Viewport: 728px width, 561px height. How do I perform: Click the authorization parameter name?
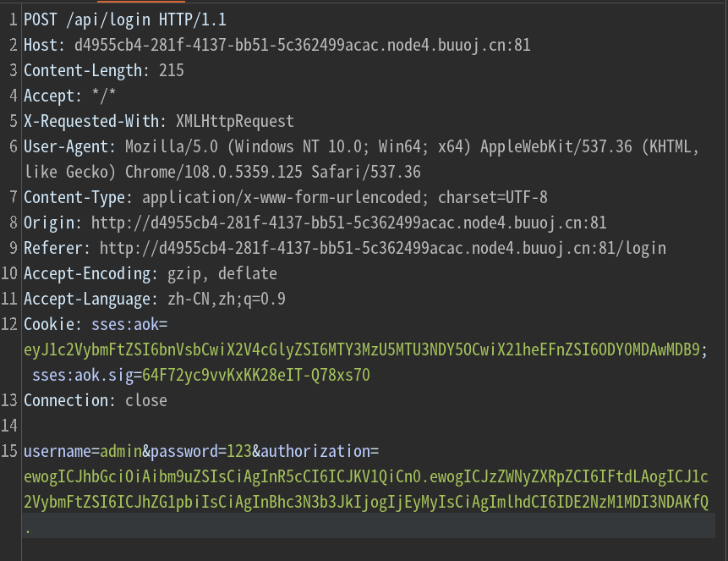pos(315,451)
